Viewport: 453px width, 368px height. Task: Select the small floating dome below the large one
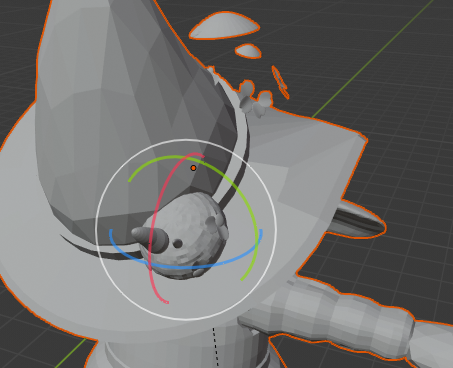[248, 51]
